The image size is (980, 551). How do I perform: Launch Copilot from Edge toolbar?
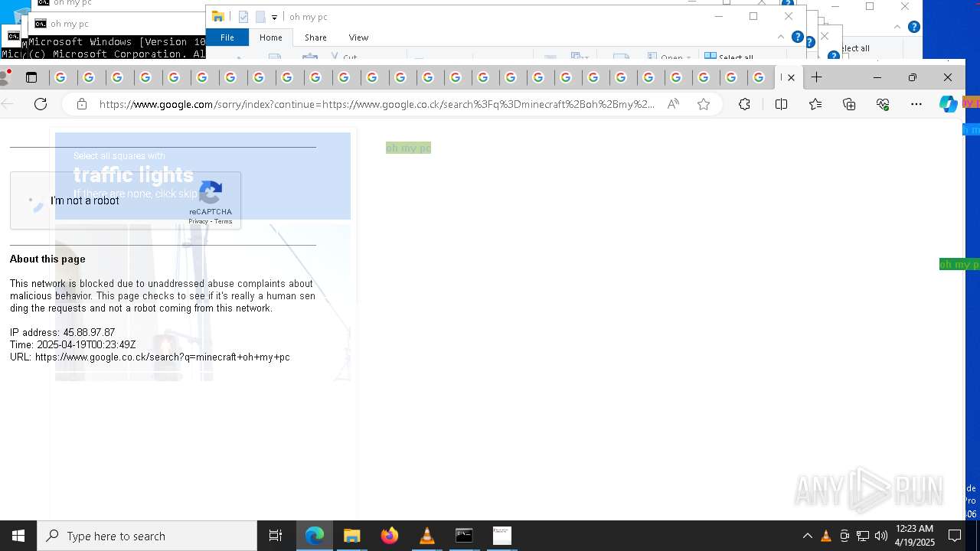tap(949, 104)
